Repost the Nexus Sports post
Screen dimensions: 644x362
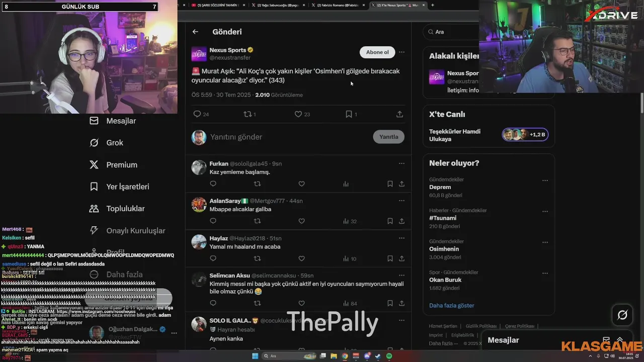click(247, 114)
